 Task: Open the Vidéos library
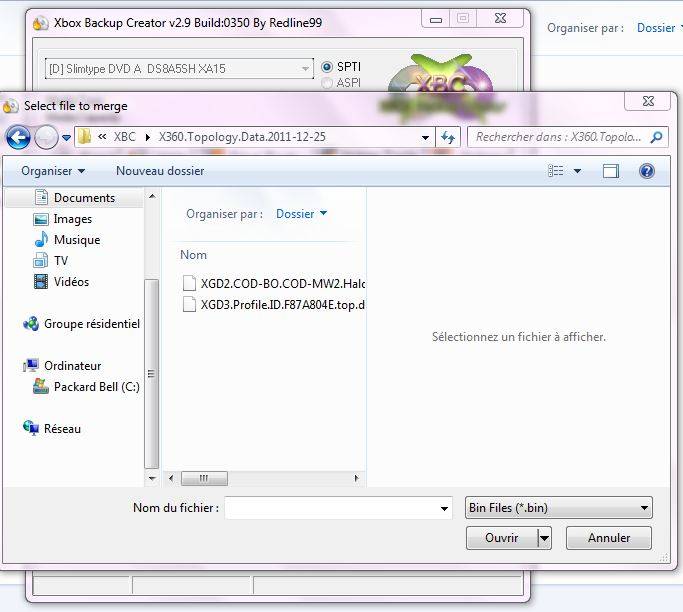coord(71,281)
